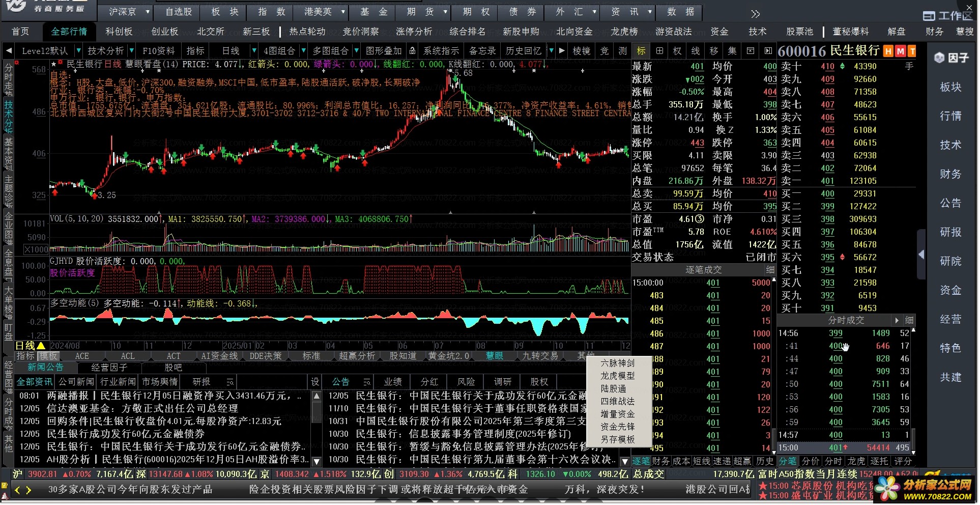Open the 因子 cube icon in sidebar
The image size is (980, 505).
coord(940,58)
